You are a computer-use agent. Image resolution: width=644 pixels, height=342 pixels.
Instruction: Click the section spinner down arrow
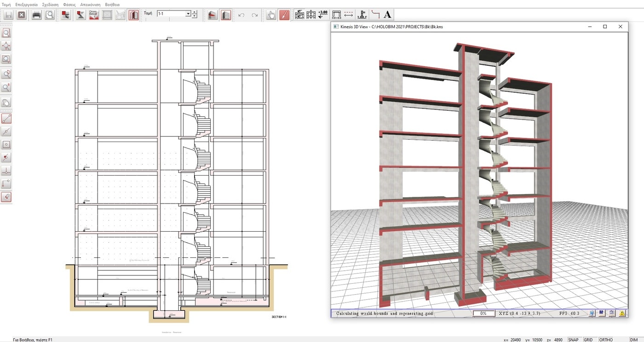pyautogui.click(x=194, y=16)
